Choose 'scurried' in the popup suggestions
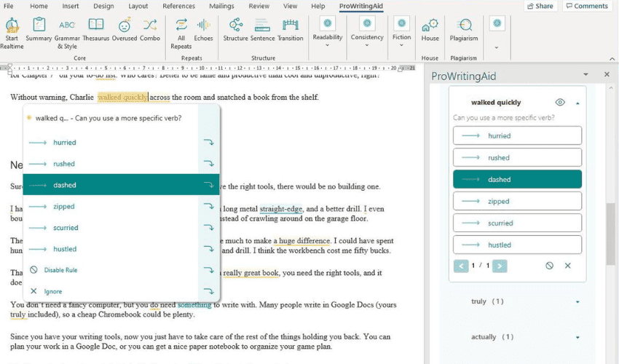619x364 pixels. (x=111, y=227)
